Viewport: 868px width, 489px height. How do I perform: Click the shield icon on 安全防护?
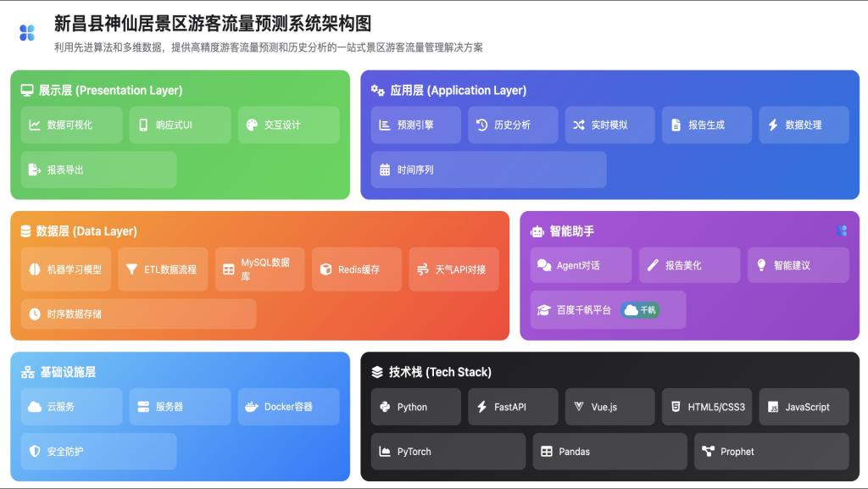pos(35,452)
